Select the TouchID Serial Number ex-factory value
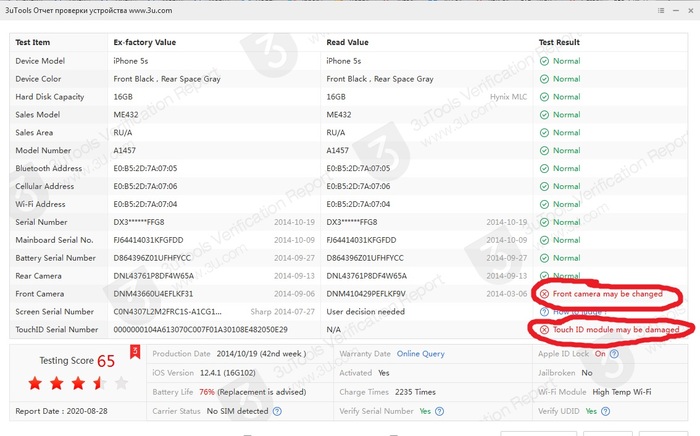Screen dimensions: 700x436 pyautogui.click(x=201, y=329)
